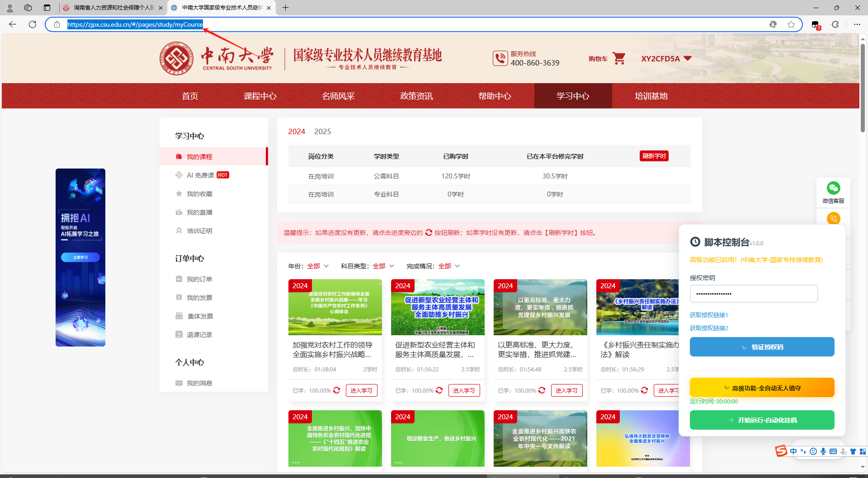Viewport: 868px width, 478px height.
Task: Open 获取授权链接1 link
Action: coord(708,315)
